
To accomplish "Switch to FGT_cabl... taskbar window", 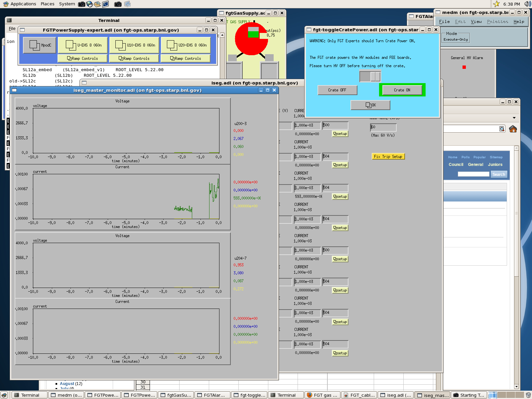I will pos(359,395).
